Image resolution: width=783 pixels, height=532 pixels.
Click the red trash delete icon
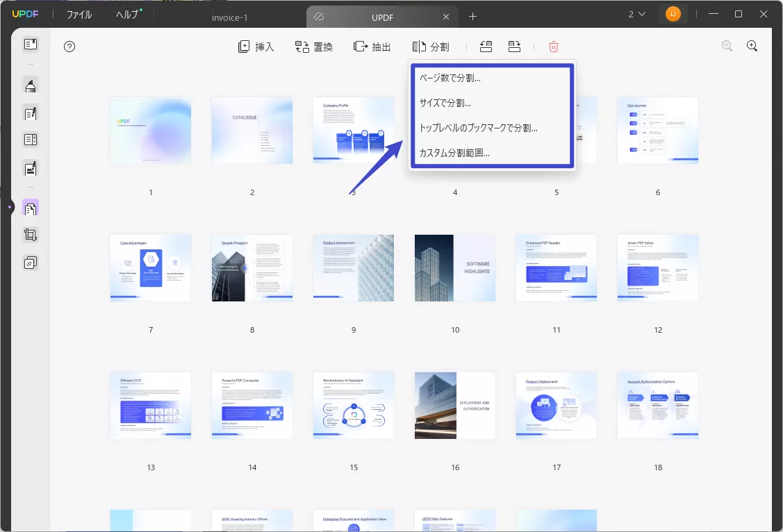click(x=553, y=47)
